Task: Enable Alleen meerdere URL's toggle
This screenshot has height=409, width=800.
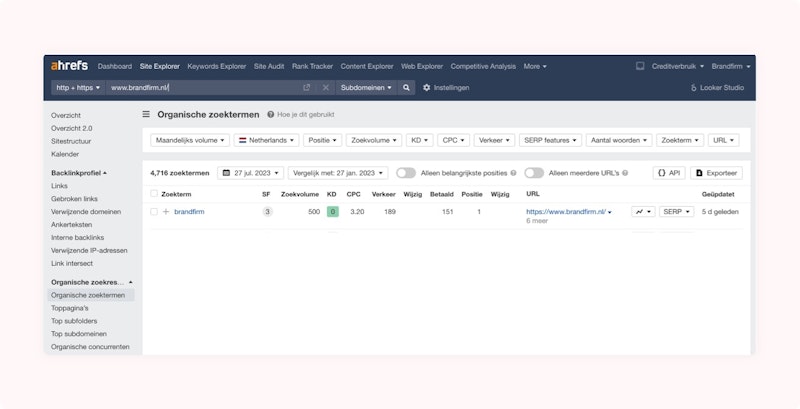Action: click(534, 173)
